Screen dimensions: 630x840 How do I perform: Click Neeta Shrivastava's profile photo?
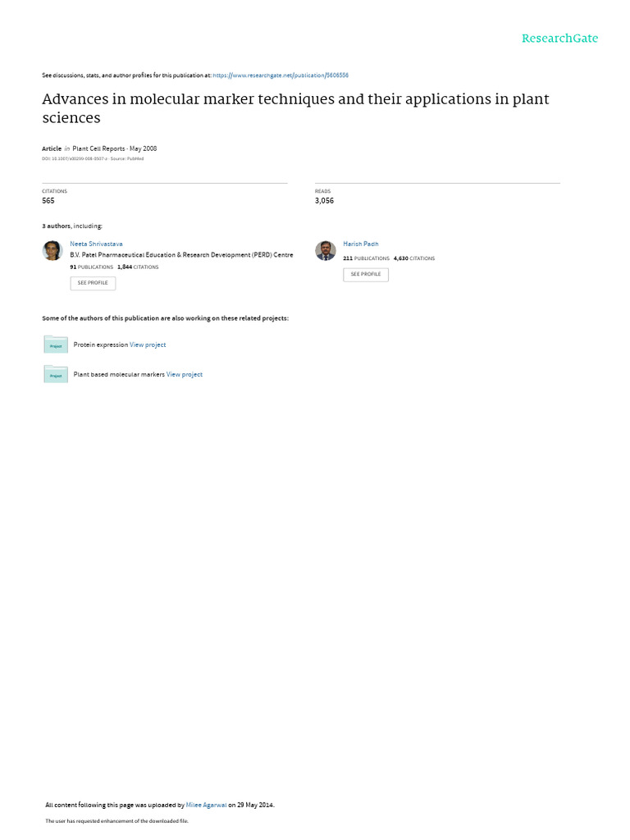point(52,250)
